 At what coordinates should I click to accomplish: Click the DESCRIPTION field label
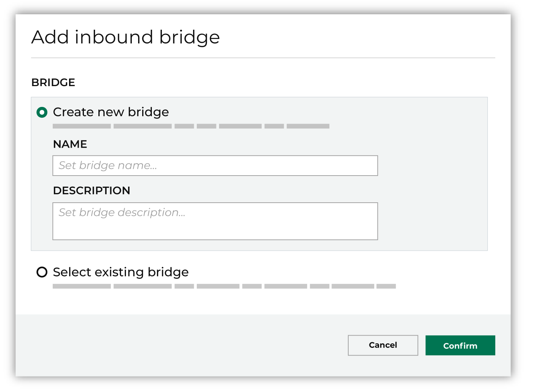[92, 190]
